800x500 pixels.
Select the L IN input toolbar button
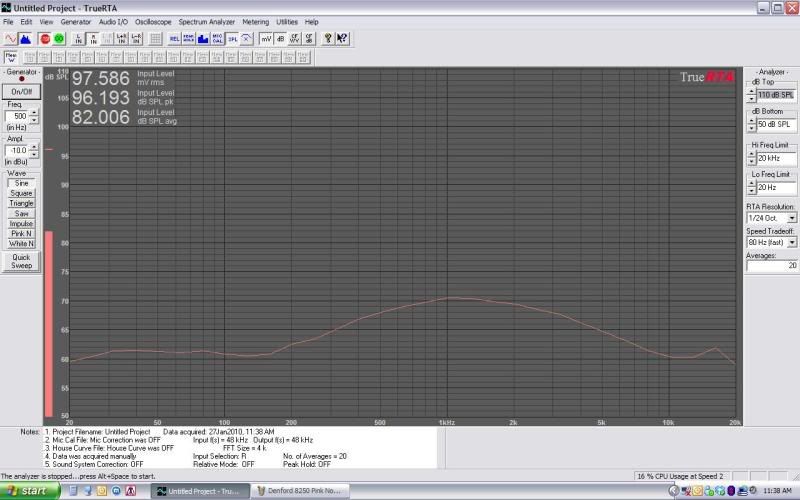[x=78, y=39]
